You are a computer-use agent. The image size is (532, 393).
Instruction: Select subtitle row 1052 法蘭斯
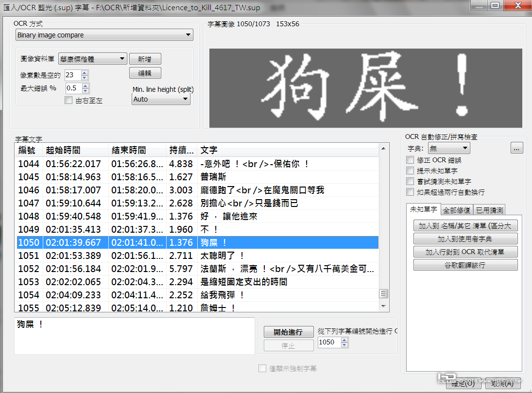click(197, 269)
